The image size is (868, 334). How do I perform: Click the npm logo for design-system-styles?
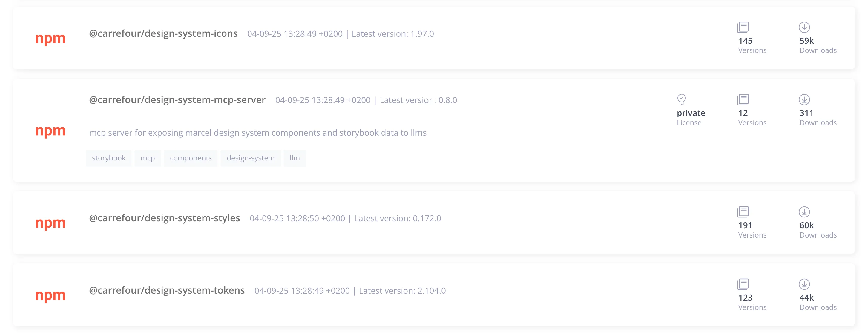point(50,223)
